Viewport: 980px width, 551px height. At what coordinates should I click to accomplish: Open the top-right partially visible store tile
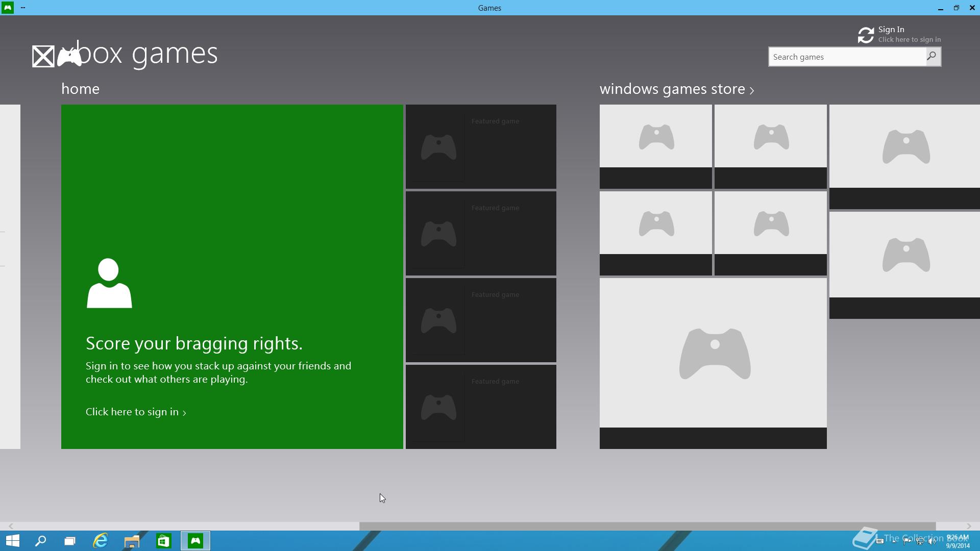[904, 157]
